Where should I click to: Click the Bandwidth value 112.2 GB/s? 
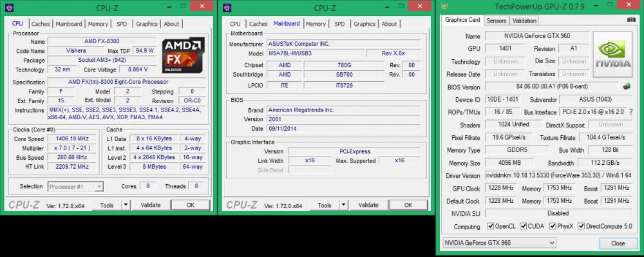[605, 162]
